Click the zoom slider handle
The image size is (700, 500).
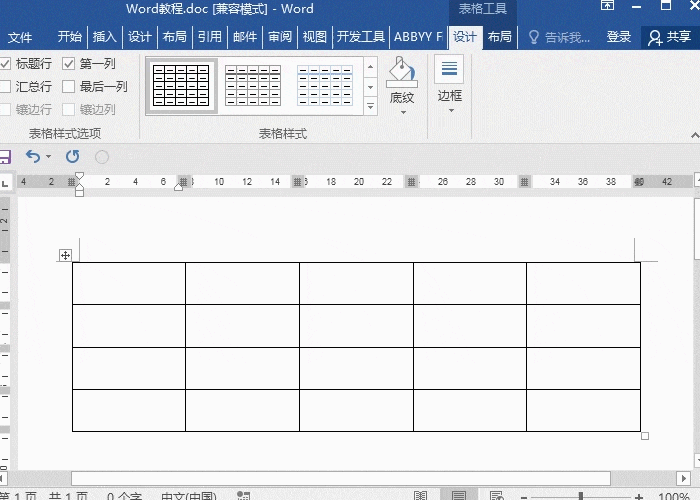(581, 496)
